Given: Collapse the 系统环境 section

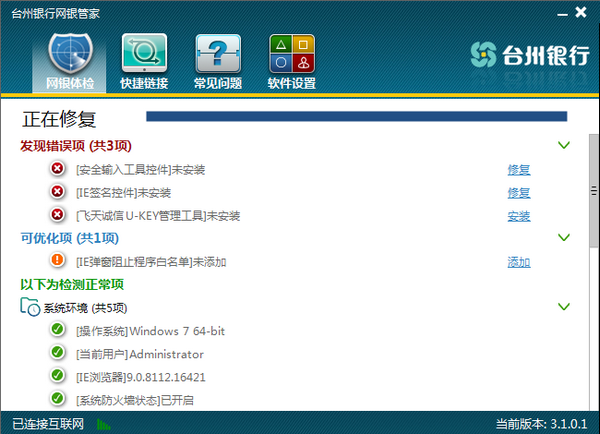Looking at the screenshot, I should 564,307.
